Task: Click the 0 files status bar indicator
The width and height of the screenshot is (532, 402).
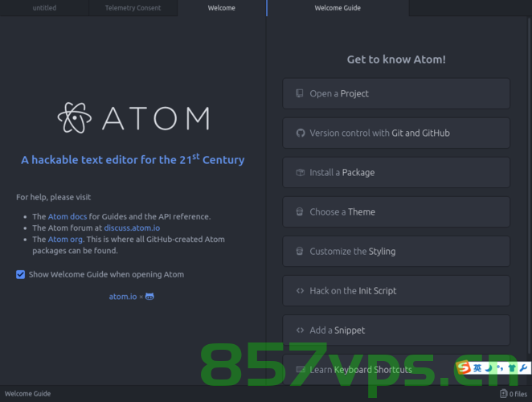Action: pos(514,394)
